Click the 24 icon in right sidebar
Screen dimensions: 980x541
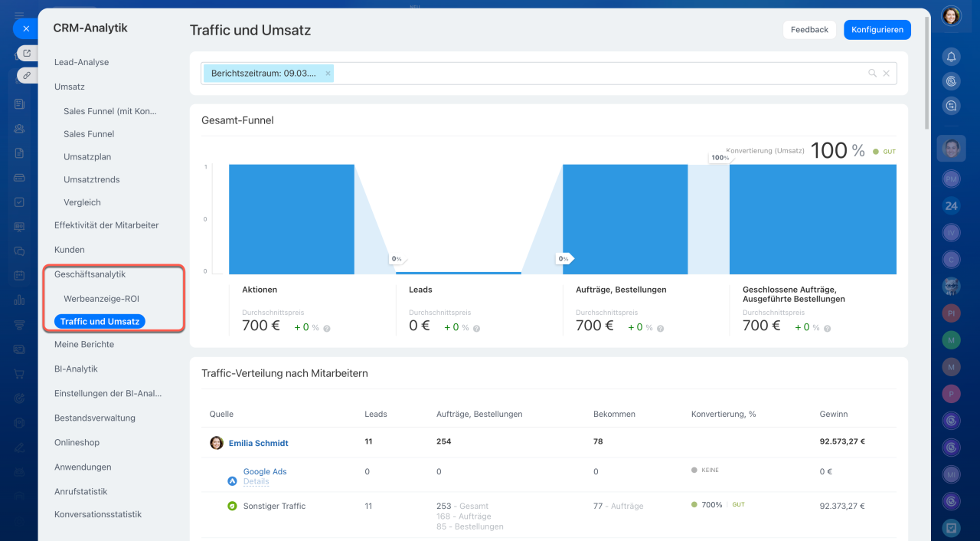[951, 205]
